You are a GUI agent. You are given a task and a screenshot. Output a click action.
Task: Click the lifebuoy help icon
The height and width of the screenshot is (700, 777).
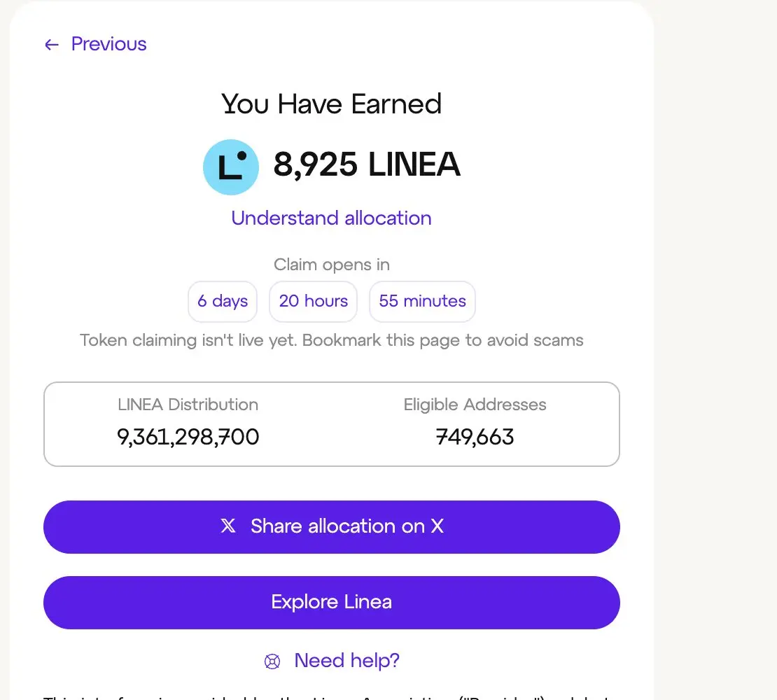click(x=272, y=661)
